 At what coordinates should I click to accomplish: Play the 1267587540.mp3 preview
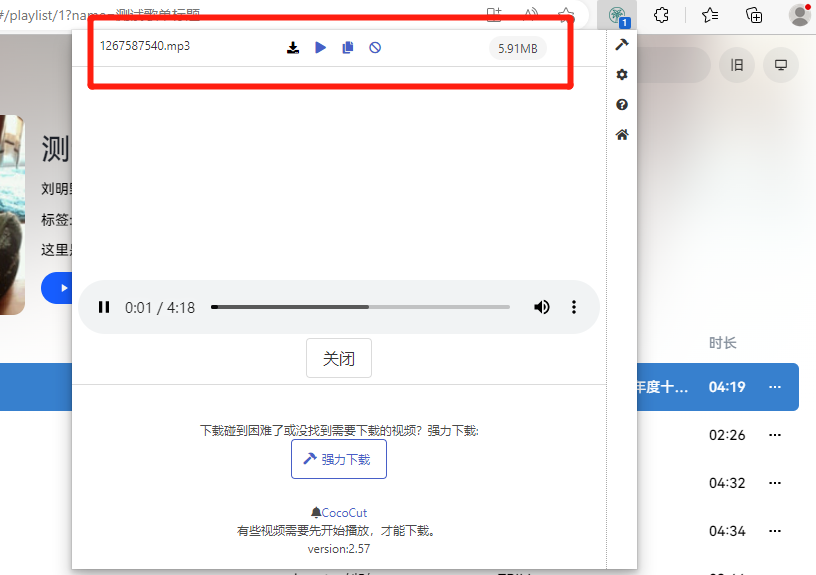[x=321, y=48]
